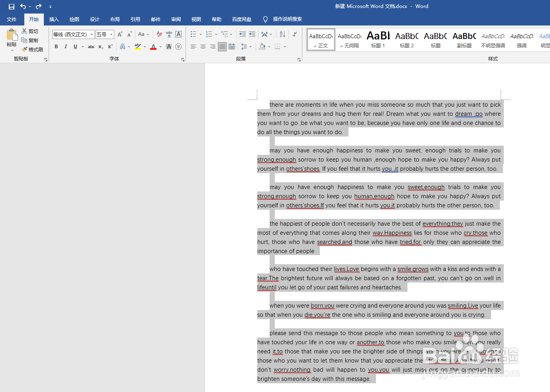Switch to the Design (设计) tab
550x392 pixels.
(x=95, y=19)
